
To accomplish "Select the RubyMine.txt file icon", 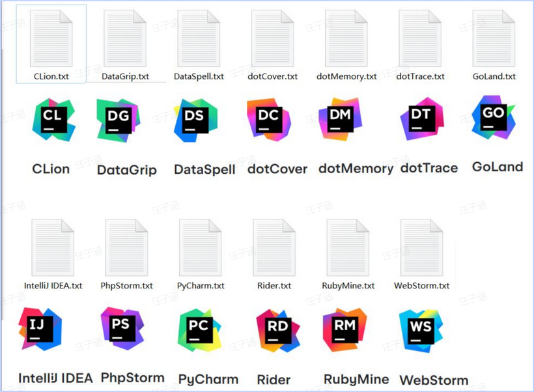I will tap(348, 247).
